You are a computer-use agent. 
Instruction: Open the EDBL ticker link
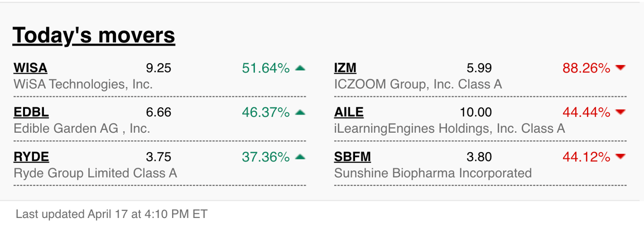coord(31,112)
